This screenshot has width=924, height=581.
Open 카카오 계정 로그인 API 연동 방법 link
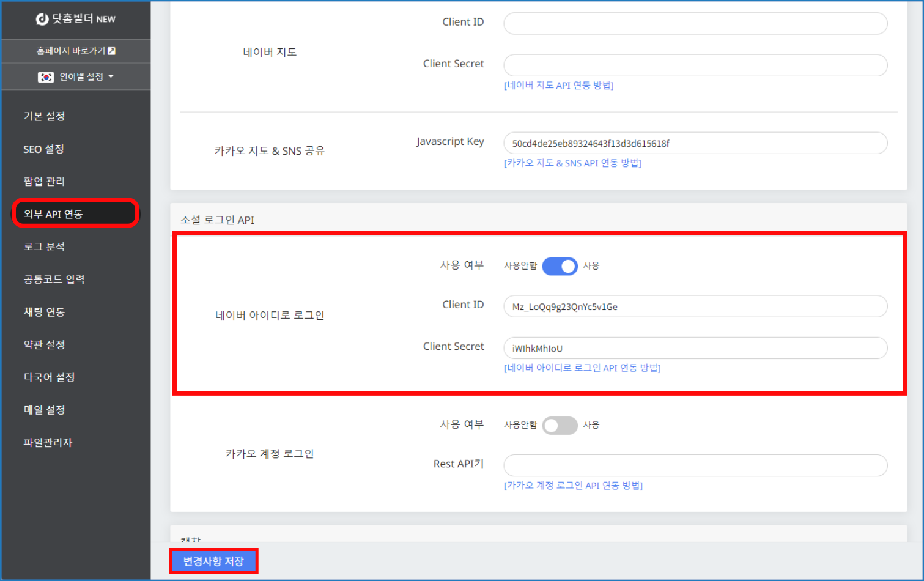[x=573, y=486]
